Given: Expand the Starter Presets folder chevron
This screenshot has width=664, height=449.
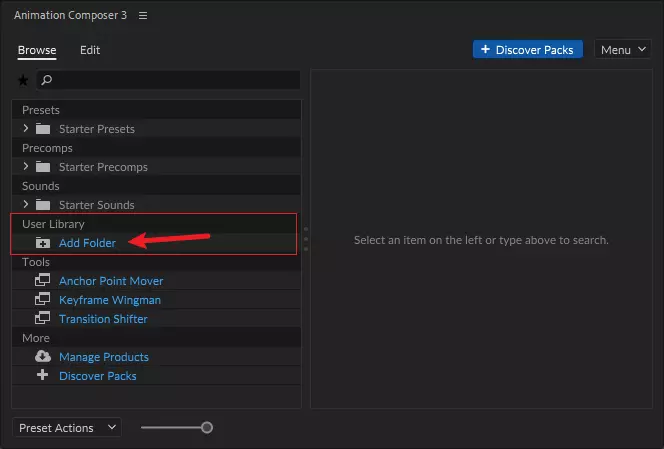Looking at the screenshot, I should 26,128.
